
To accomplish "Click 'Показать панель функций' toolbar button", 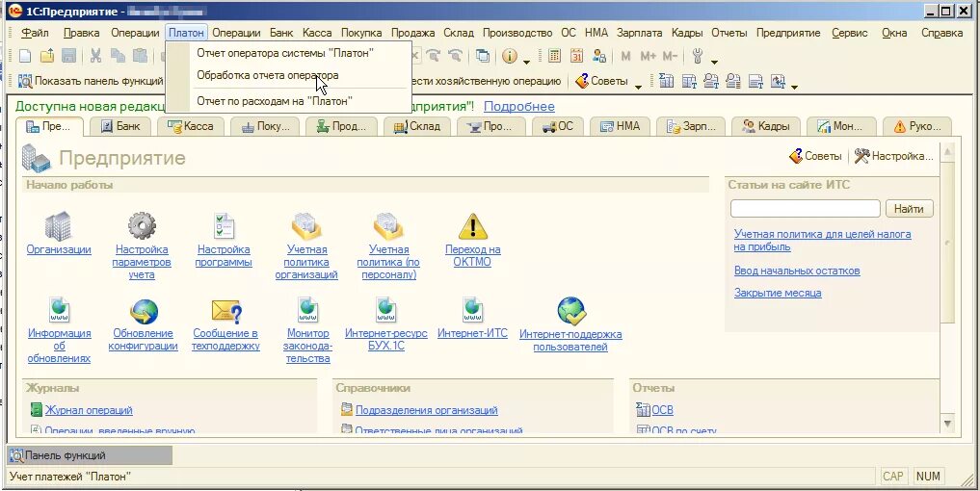I will click(91, 81).
